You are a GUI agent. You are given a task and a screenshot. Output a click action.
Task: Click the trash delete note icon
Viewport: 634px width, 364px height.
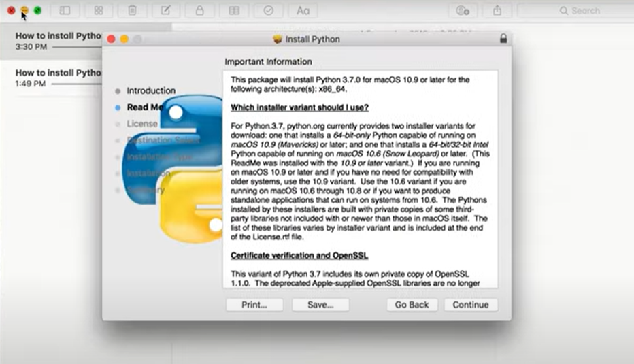click(x=132, y=10)
